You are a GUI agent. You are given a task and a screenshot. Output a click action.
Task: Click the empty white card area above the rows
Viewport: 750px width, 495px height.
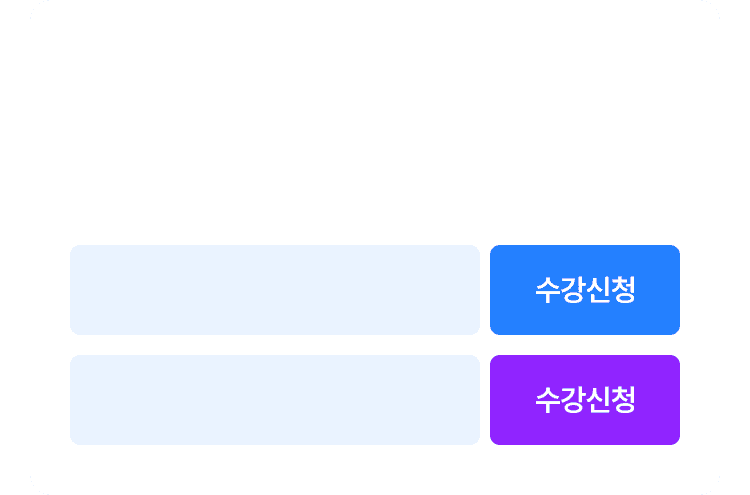coord(375,120)
